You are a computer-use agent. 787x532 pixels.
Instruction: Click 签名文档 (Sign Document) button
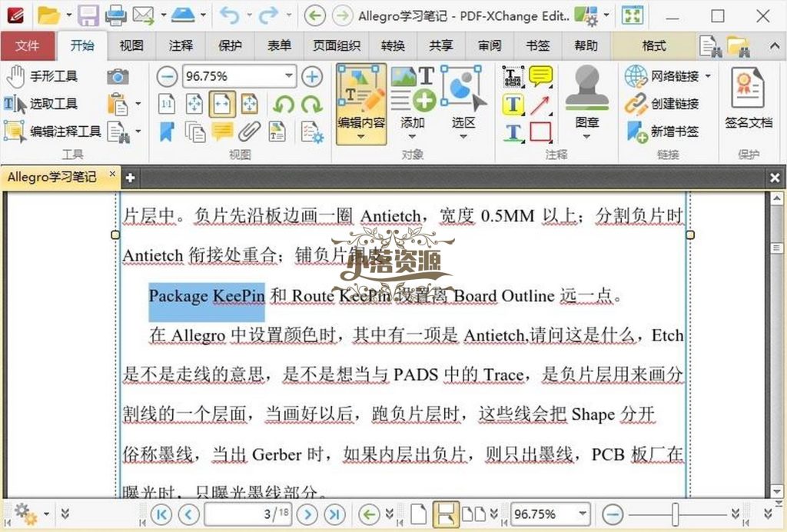point(749,99)
